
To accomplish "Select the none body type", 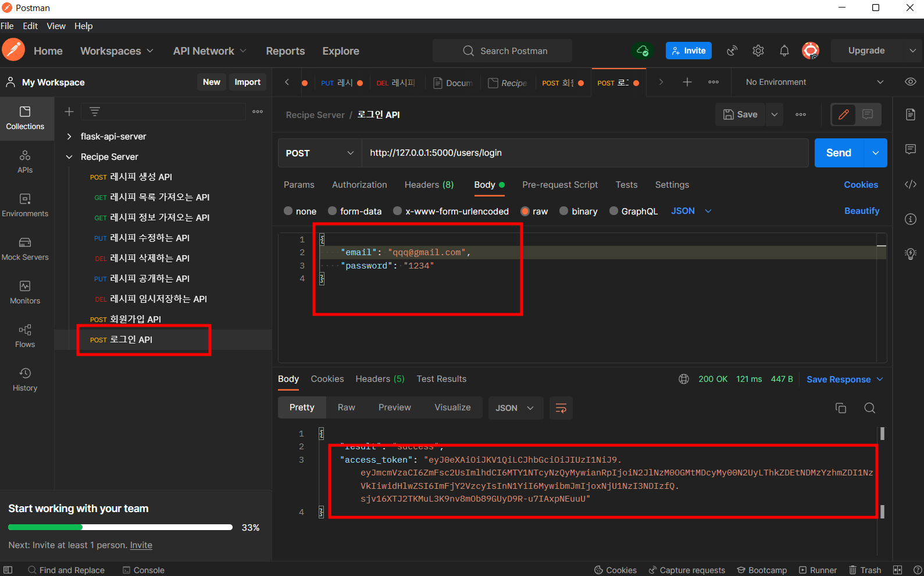I will pos(300,211).
